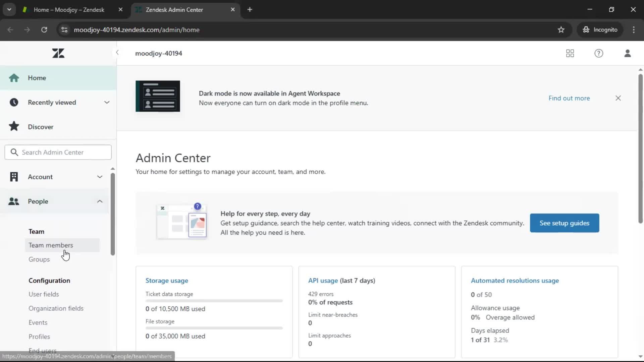
Task: Click the moodjoy-40194 account name
Action: 159,53
